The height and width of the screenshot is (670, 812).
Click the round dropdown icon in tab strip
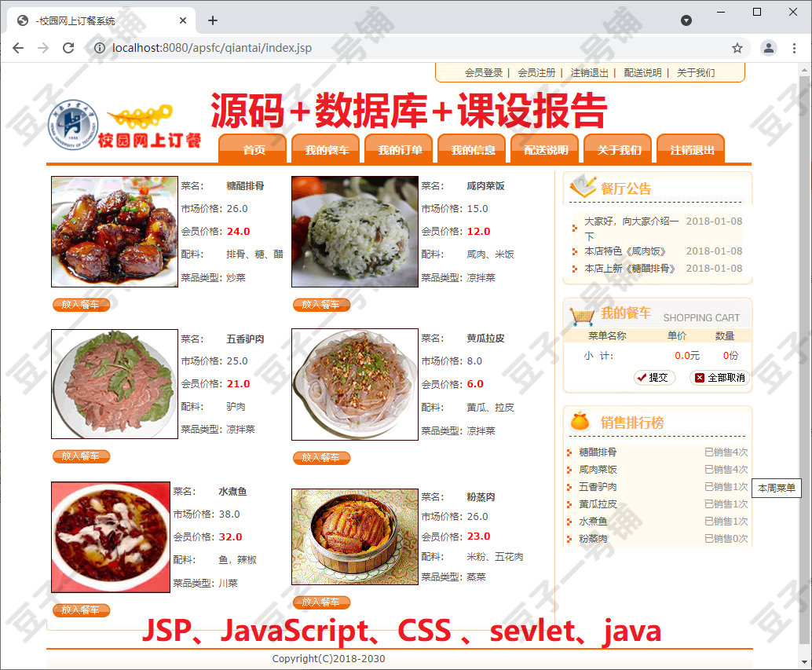click(x=686, y=20)
